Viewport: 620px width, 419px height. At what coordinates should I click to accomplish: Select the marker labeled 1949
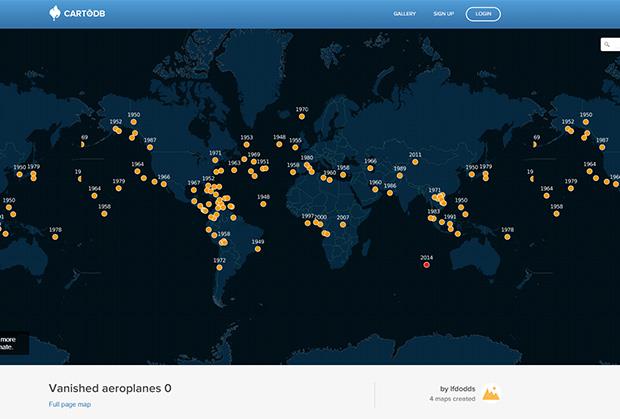[258, 250]
